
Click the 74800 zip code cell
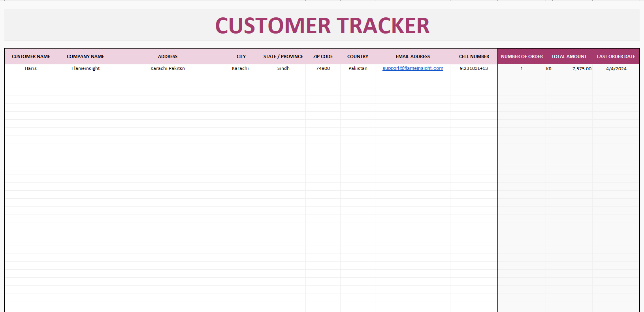pyautogui.click(x=323, y=68)
